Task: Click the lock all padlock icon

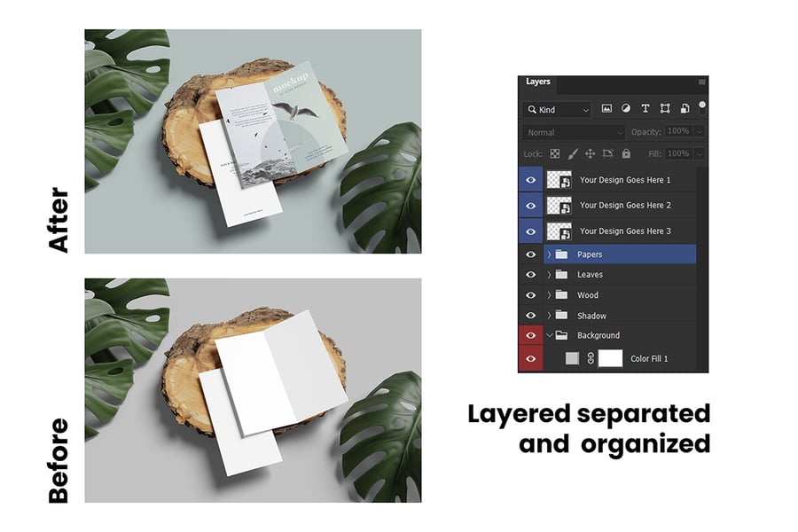Action: click(626, 153)
